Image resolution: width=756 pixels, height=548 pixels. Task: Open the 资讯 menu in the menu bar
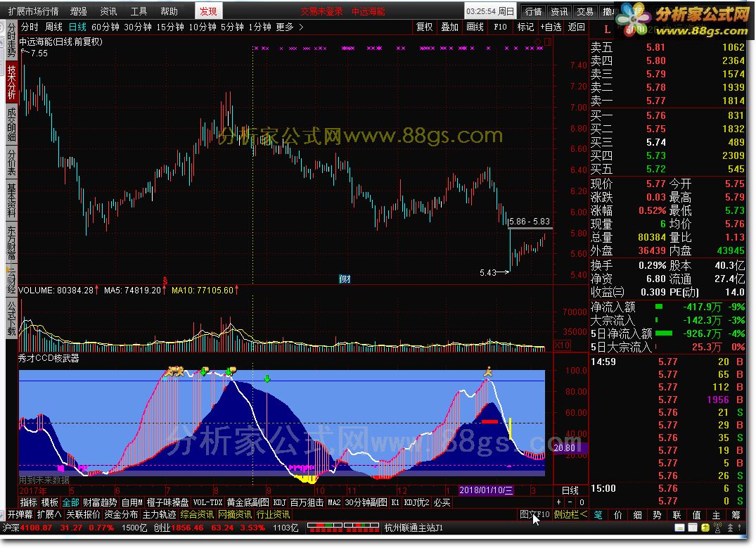point(108,11)
